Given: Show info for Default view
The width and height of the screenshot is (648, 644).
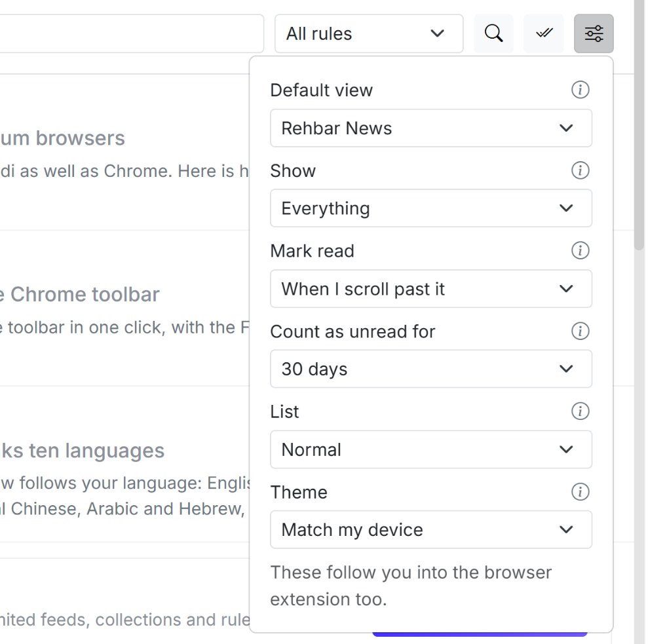Looking at the screenshot, I should tap(581, 90).
